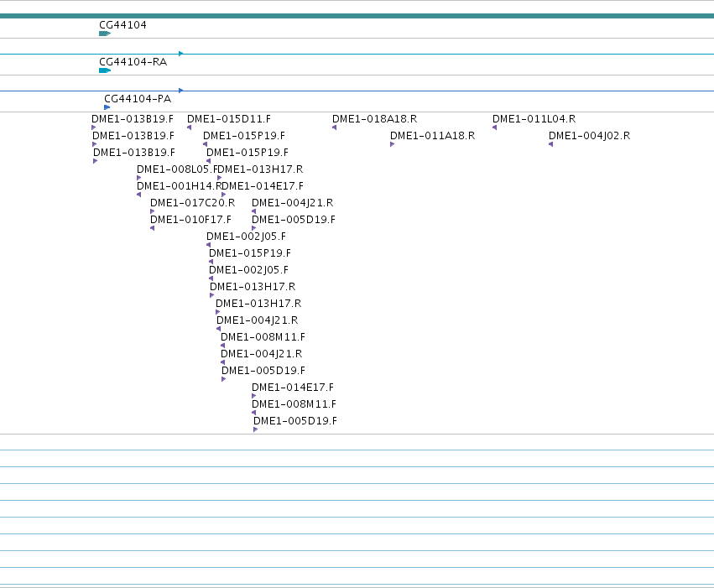
Task: Select DME1-004J21.R label beside DME1-017C20.R
Action: (292, 203)
